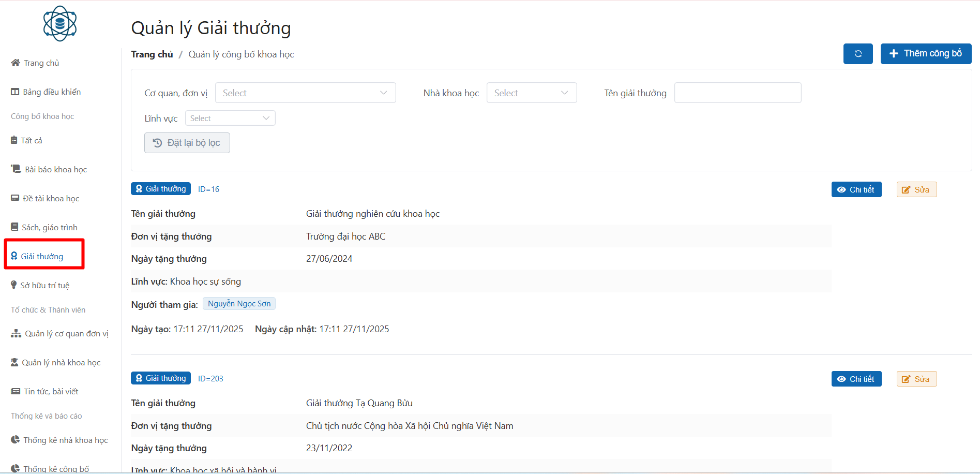Viewport: 980px width, 474px height.
Task: Click the Quản lý nhà khoa học icon
Action: [x=14, y=363]
